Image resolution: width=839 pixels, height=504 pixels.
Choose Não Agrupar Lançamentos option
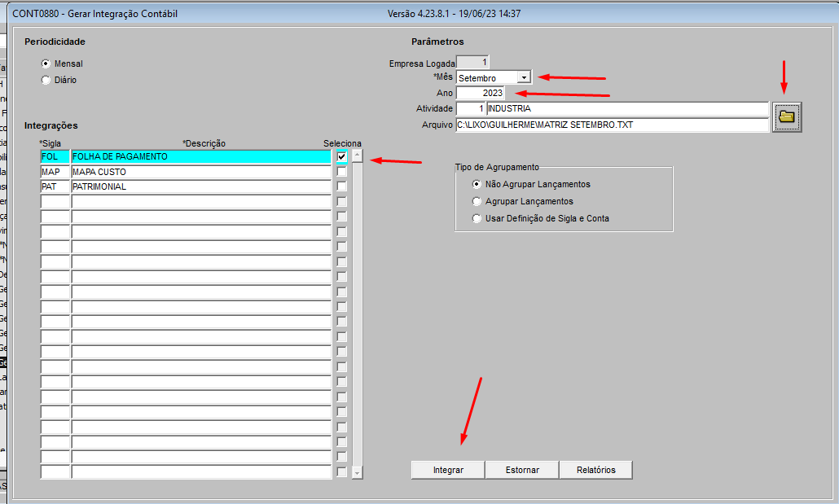477,184
